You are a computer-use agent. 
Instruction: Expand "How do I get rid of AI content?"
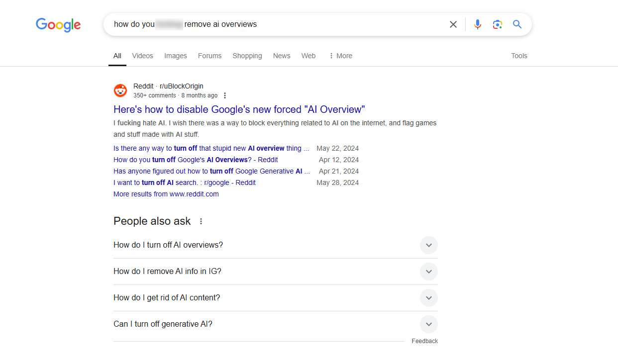pyautogui.click(x=428, y=298)
